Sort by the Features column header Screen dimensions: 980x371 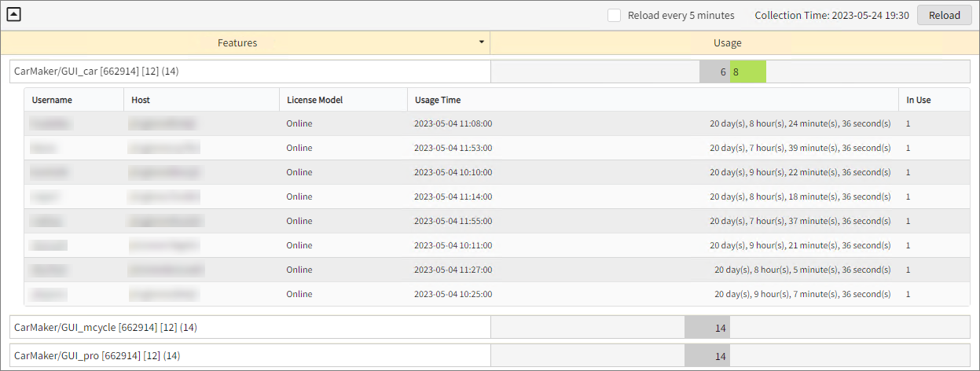[x=237, y=42]
